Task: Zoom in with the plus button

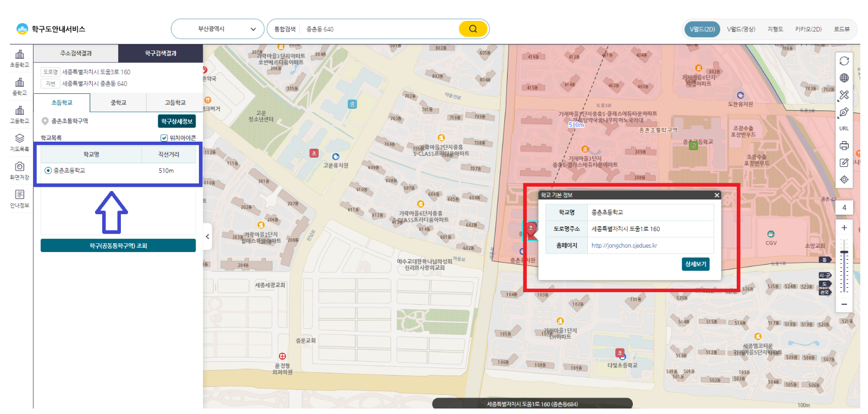Action: [844, 227]
